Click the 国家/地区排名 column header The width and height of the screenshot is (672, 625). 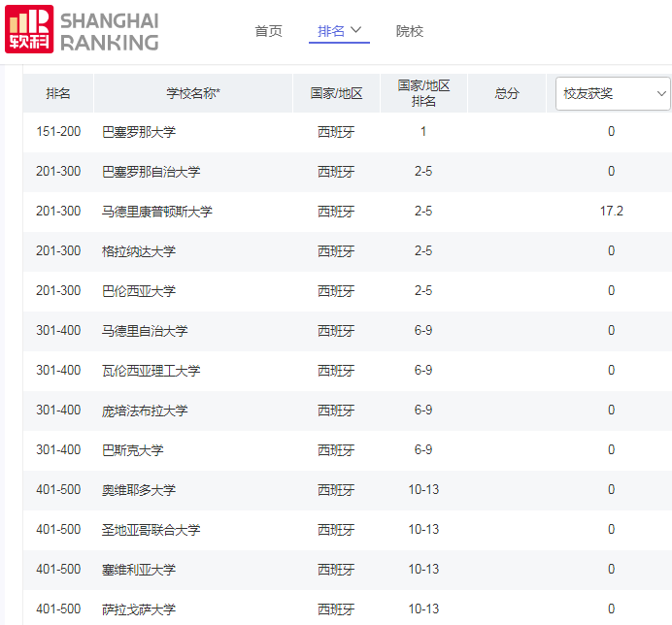[423, 93]
